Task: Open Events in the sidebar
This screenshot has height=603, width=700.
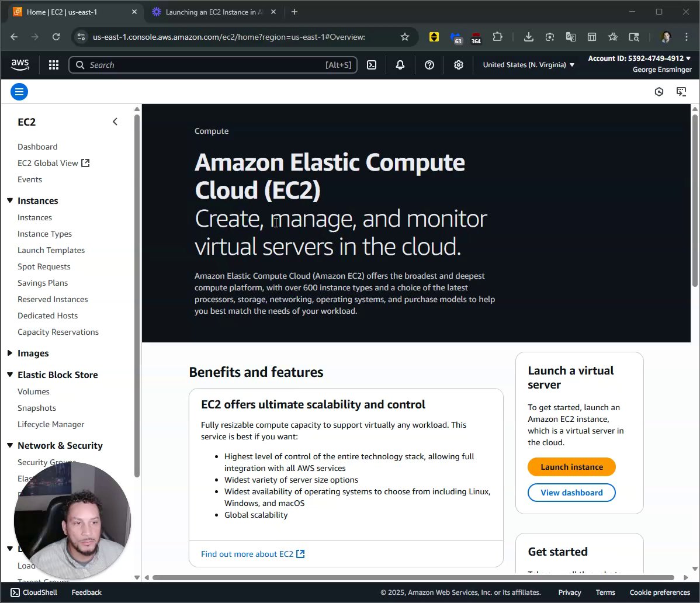Action: (x=30, y=179)
